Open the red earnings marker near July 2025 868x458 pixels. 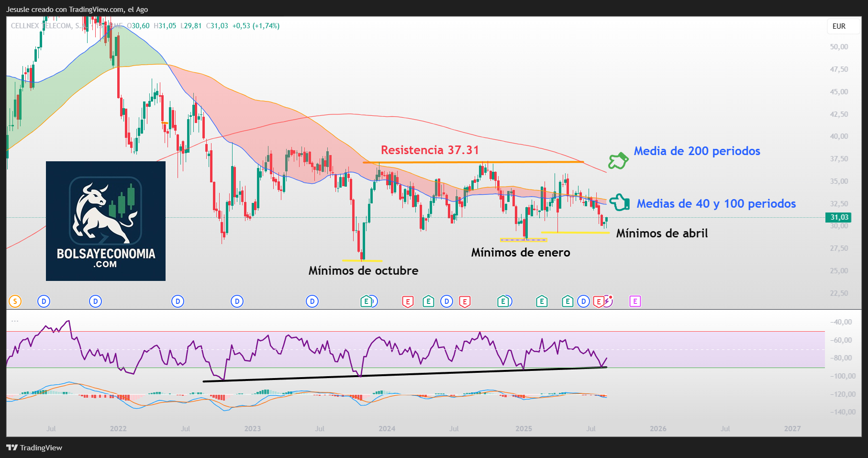598,302
